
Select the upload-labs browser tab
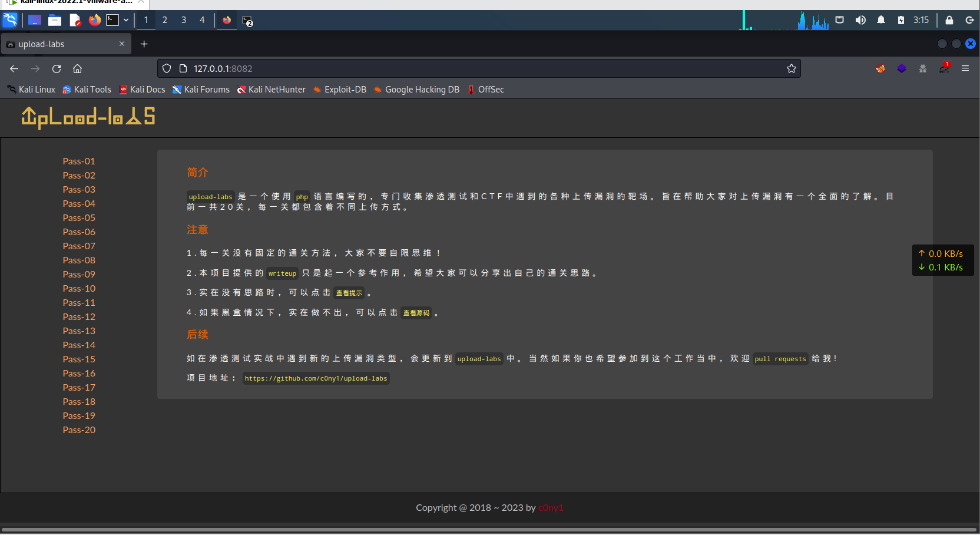tap(65, 44)
